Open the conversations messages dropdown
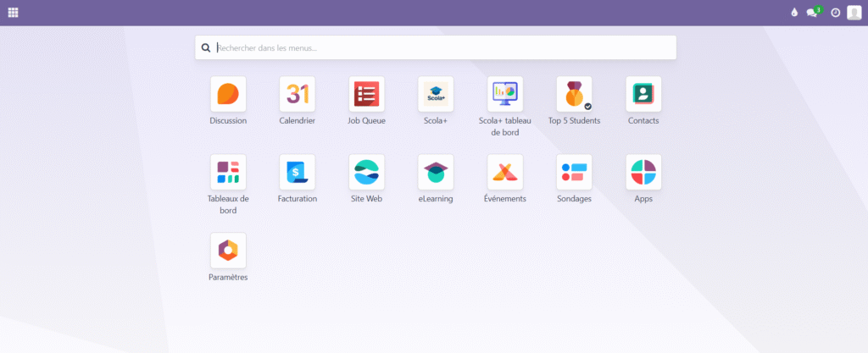This screenshot has width=868, height=353. pos(812,13)
